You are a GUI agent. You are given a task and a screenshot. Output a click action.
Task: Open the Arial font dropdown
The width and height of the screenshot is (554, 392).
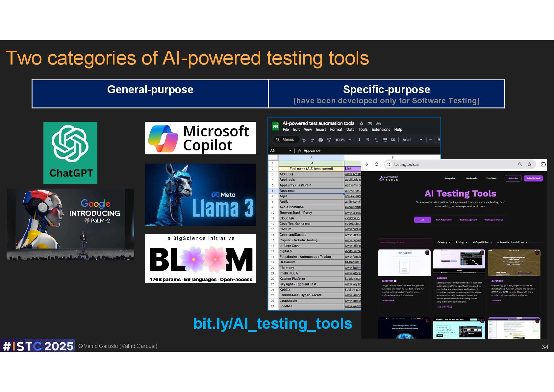pyautogui.click(x=412, y=140)
